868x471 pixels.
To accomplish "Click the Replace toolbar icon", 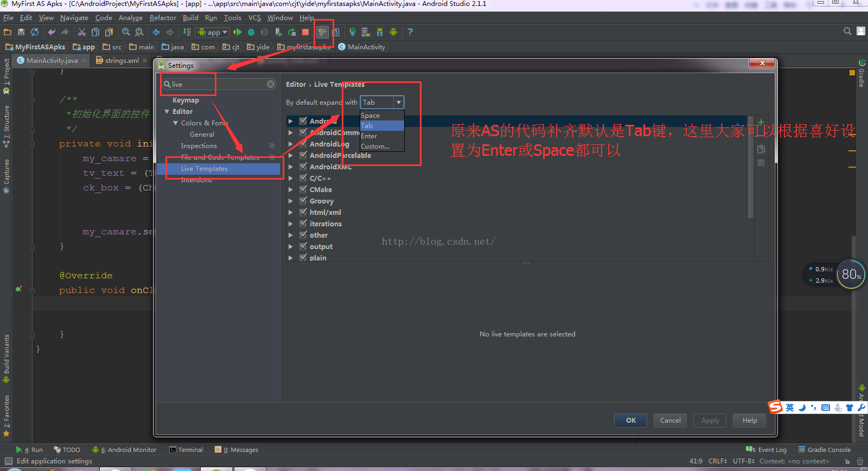I will (139, 32).
